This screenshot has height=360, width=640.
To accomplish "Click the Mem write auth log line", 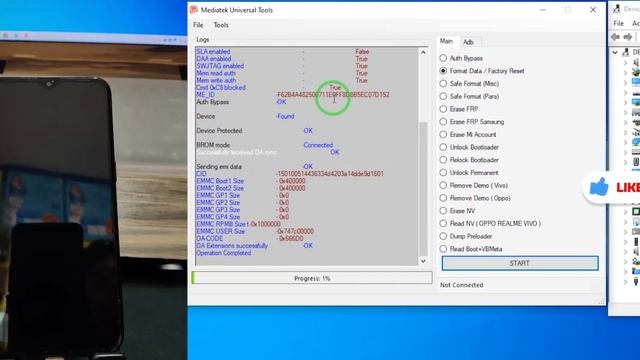I will 282,80.
